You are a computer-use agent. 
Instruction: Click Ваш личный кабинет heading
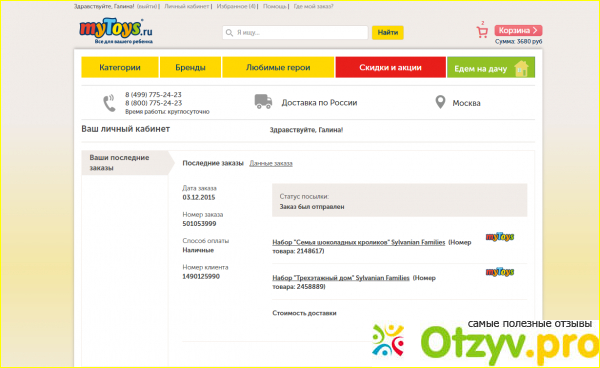[126, 129]
